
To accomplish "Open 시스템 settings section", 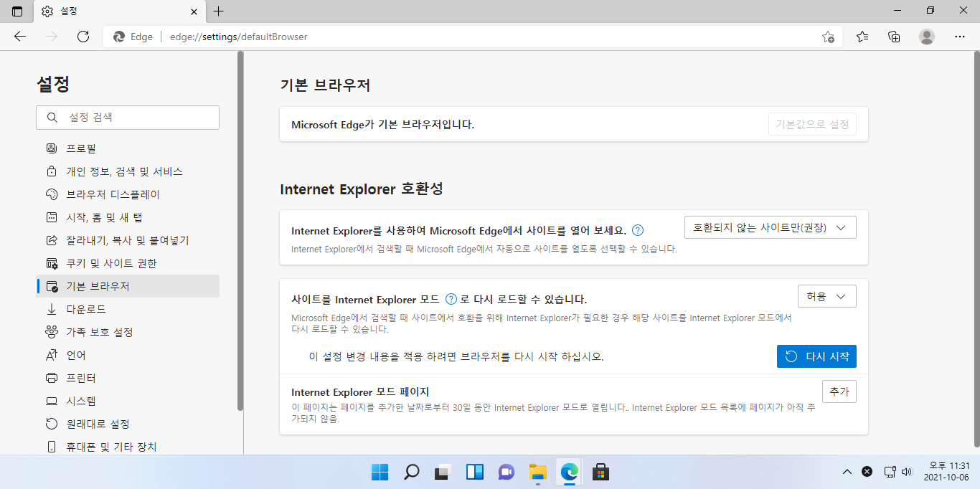I will (x=128, y=401).
